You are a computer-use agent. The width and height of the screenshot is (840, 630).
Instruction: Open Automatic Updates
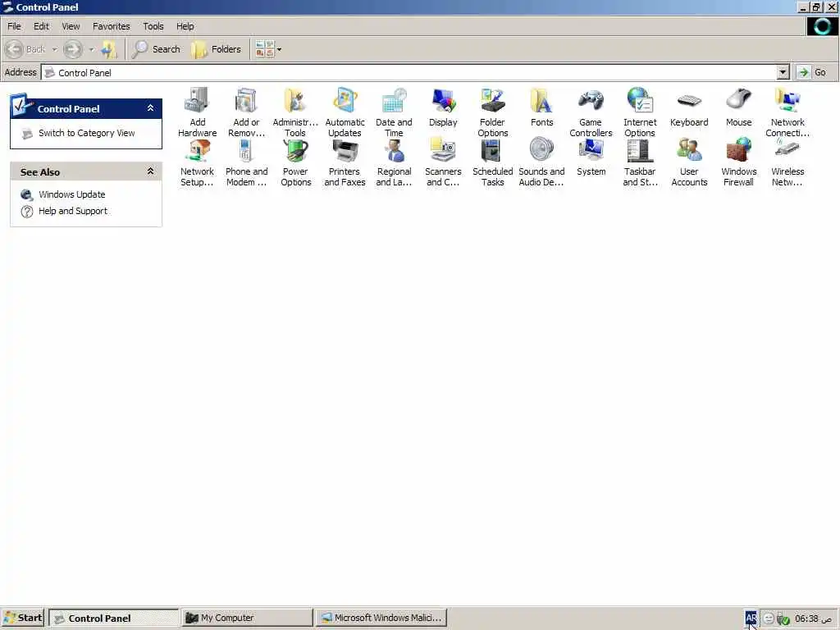coord(345,112)
